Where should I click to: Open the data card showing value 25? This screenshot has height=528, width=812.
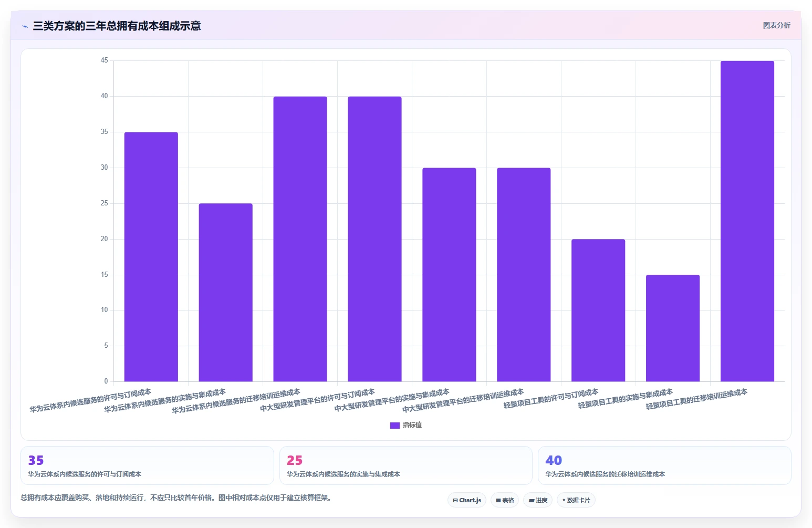click(x=406, y=465)
